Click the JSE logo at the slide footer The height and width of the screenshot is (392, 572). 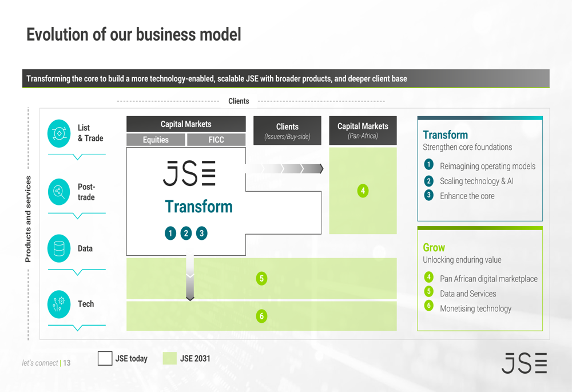[524, 363]
